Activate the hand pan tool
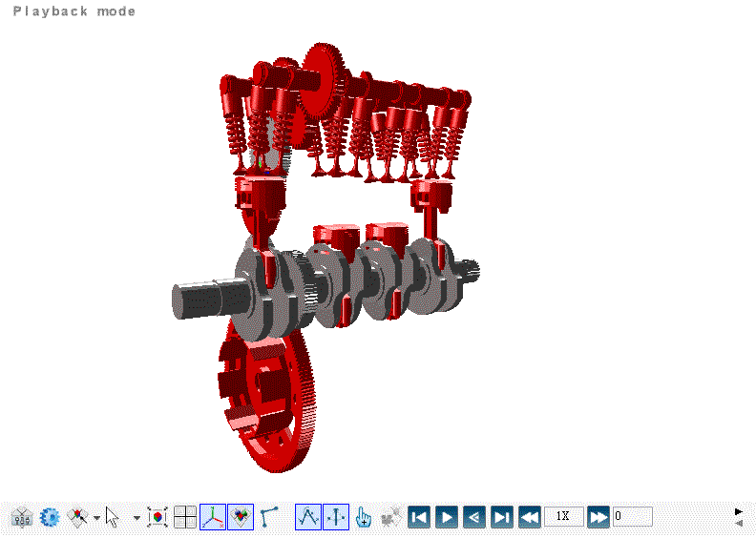The height and width of the screenshot is (538, 756). point(364,517)
